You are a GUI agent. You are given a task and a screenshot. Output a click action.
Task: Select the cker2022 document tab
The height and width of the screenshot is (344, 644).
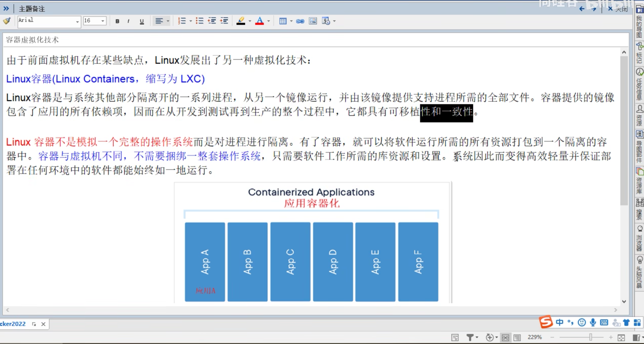click(13, 324)
